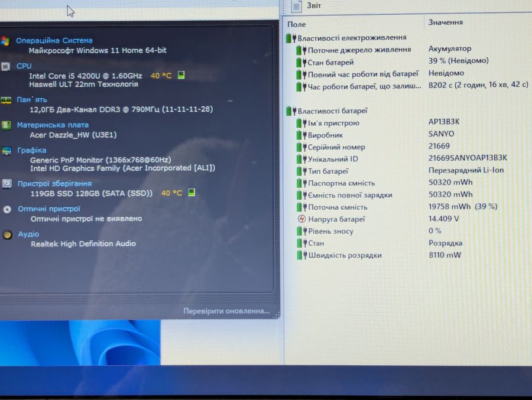Open the Графіка section link
Viewport: 532px width, 400px height.
[32, 150]
